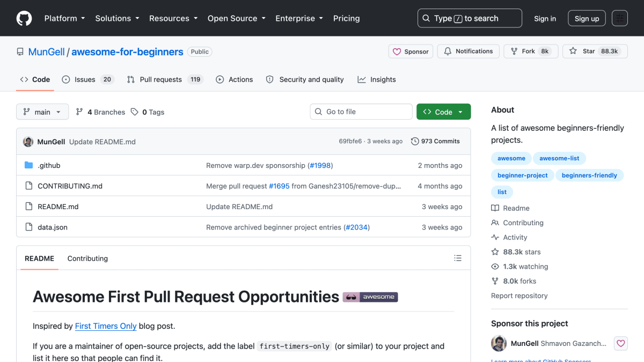Select the awesome topic tag

(511, 158)
